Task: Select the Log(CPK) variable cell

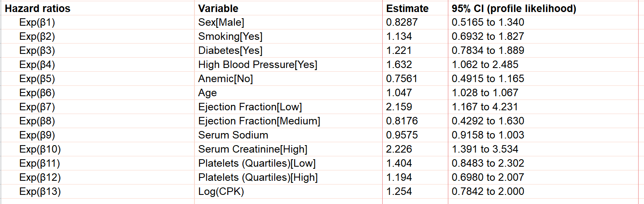Action: (221, 192)
